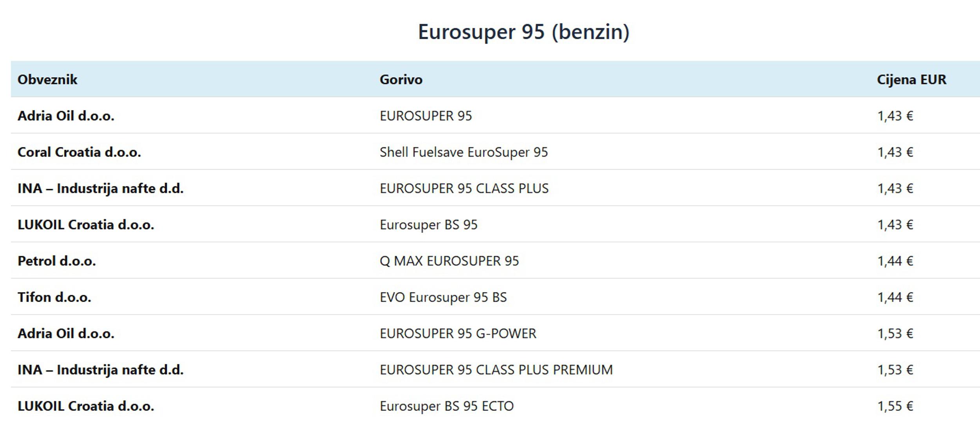Screen dimensions: 980x423
Task: Click 'Eurosuper BS 95 ECTO' fuel cell
Action: 446,406
